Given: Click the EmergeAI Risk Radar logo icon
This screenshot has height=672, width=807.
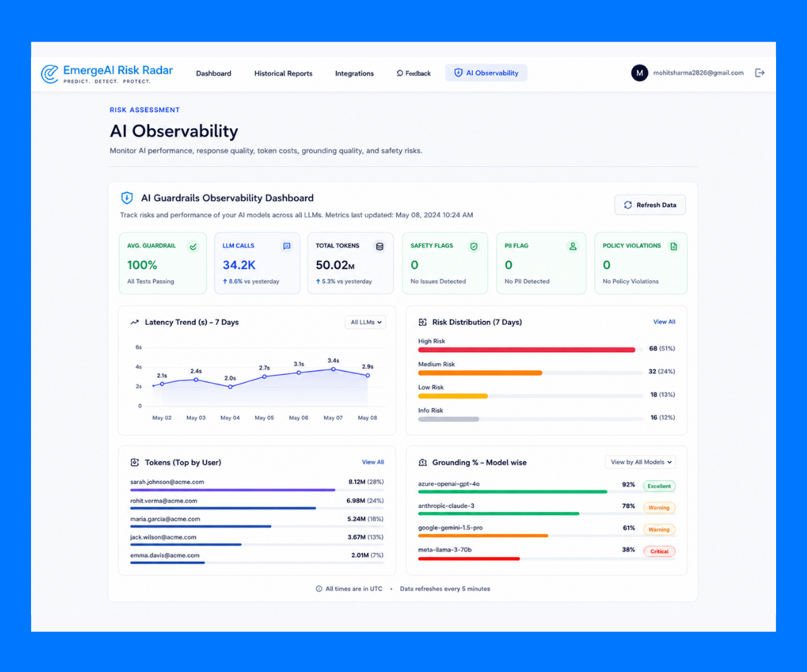Looking at the screenshot, I should coord(49,73).
